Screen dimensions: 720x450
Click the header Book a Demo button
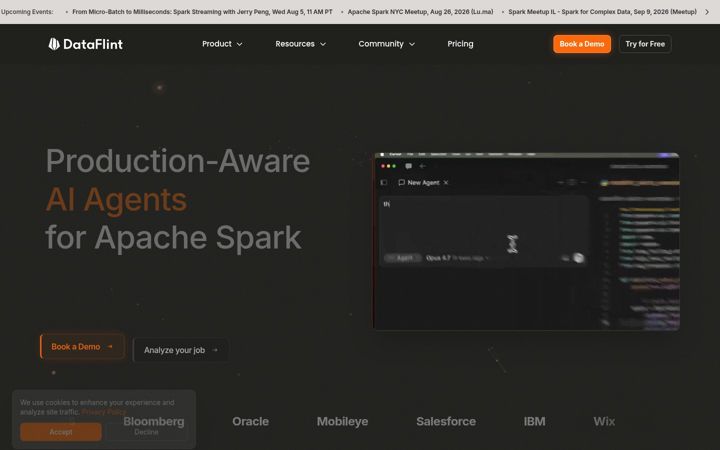click(582, 44)
